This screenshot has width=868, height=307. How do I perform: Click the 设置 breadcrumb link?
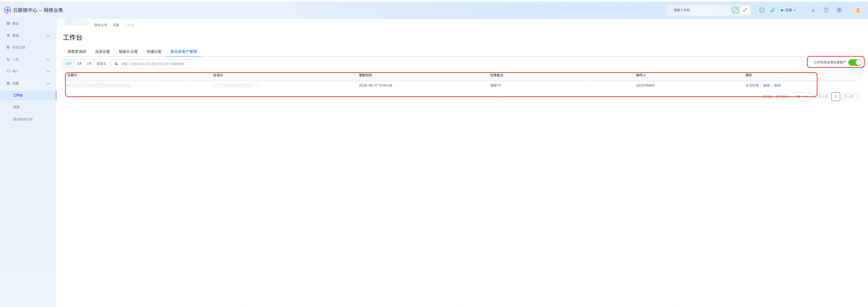116,25
